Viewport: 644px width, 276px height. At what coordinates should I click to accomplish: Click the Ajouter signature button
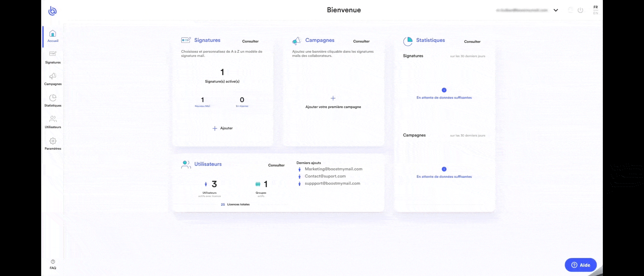point(223,128)
